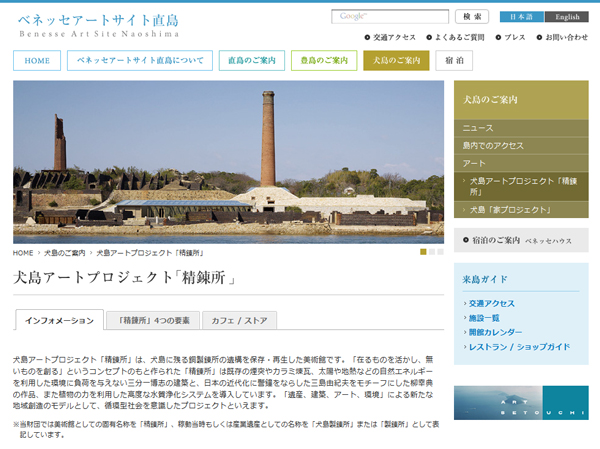Open 施設一覧 in 来島ガイド

click(x=484, y=318)
